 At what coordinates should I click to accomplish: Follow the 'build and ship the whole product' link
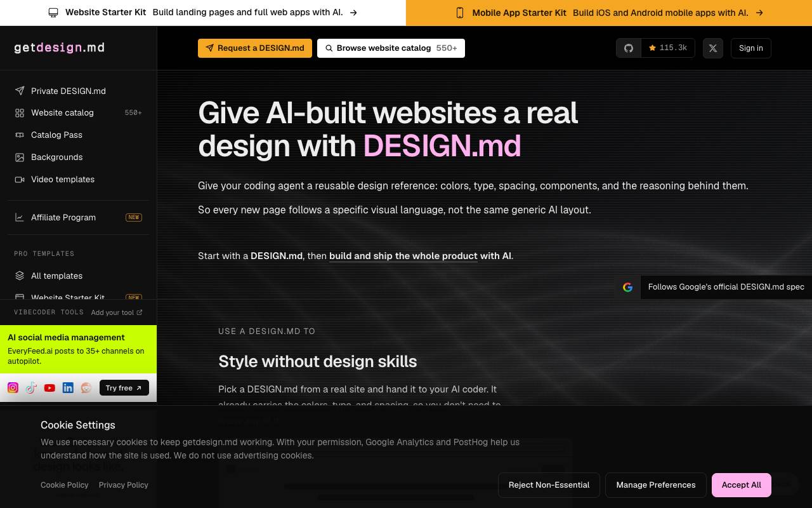point(403,256)
